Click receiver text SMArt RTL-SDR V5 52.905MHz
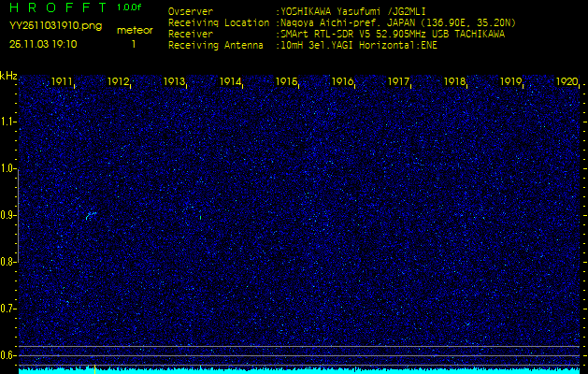 (353, 35)
